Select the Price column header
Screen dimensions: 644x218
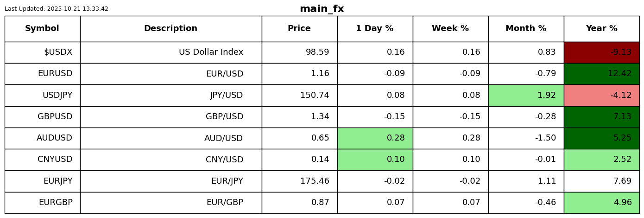point(299,29)
